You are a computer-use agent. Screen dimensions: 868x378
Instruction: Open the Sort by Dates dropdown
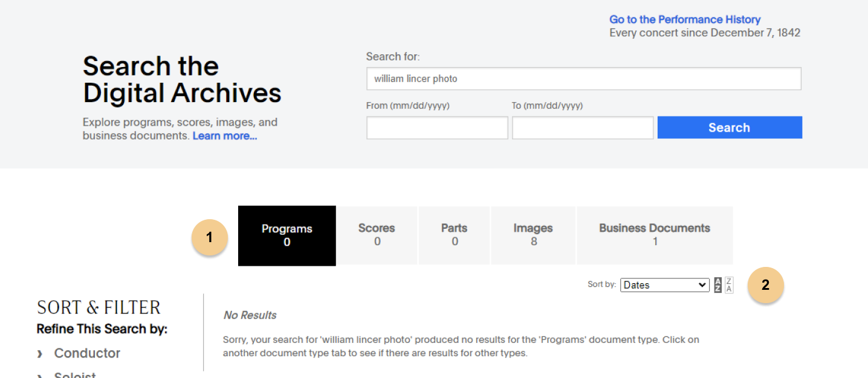[x=665, y=285]
